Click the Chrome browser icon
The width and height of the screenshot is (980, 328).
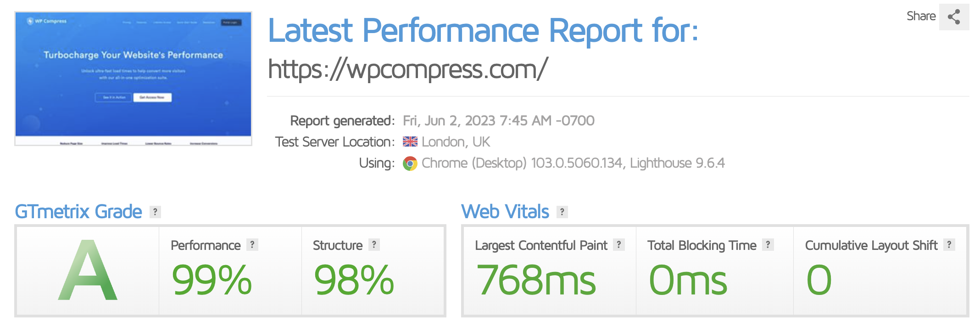coord(410,164)
